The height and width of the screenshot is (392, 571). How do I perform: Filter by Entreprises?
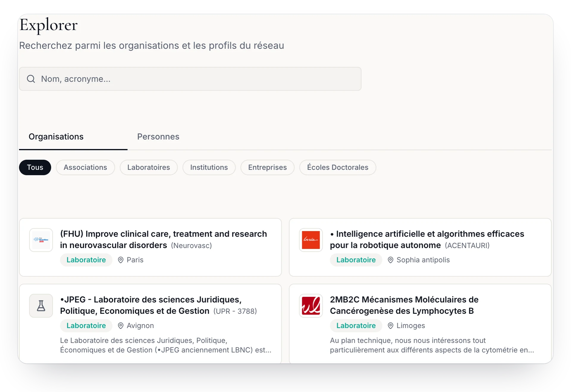pos(268,167)
